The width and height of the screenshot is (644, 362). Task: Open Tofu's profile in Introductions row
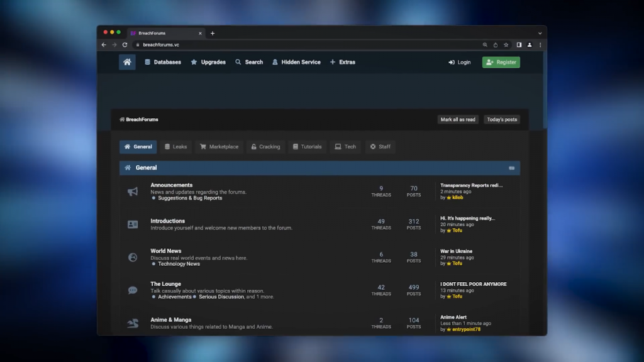tap(457, 231)
